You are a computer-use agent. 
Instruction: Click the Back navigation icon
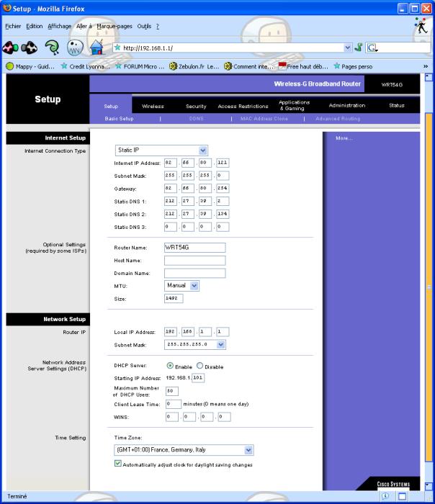tap(10, 48)
